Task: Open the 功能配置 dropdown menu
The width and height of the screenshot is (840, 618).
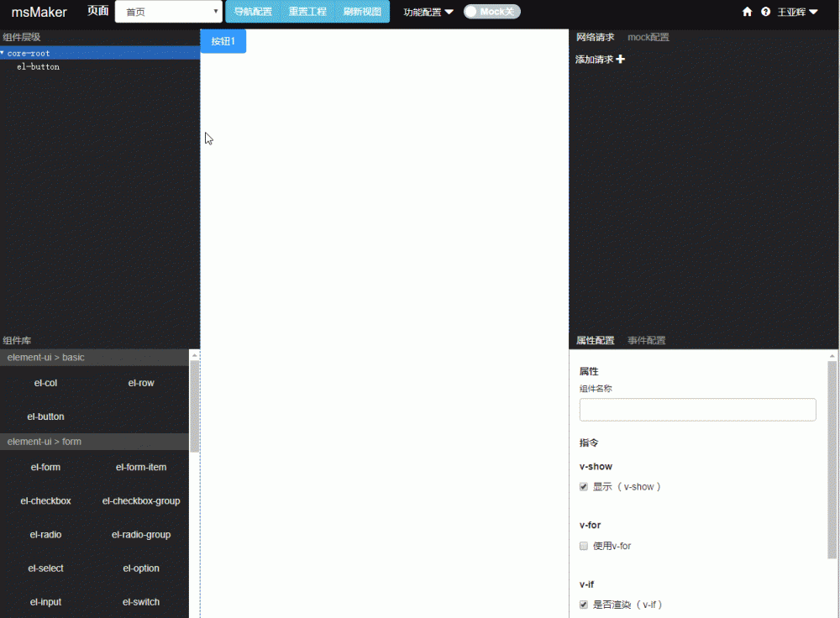Action: 428,12
